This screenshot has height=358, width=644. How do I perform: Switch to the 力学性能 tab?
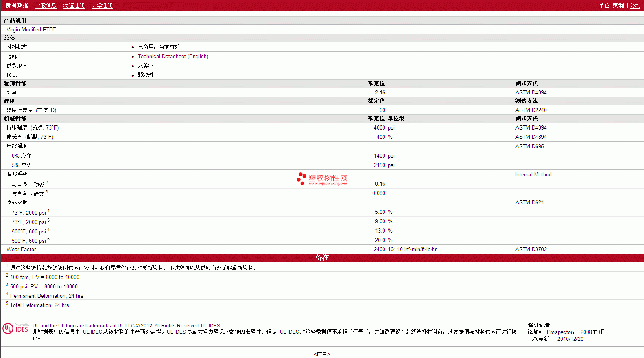coord(102,5)
